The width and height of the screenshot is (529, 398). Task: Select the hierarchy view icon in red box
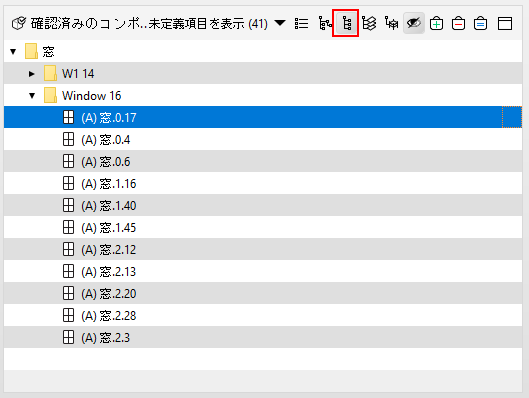[346, 24]
